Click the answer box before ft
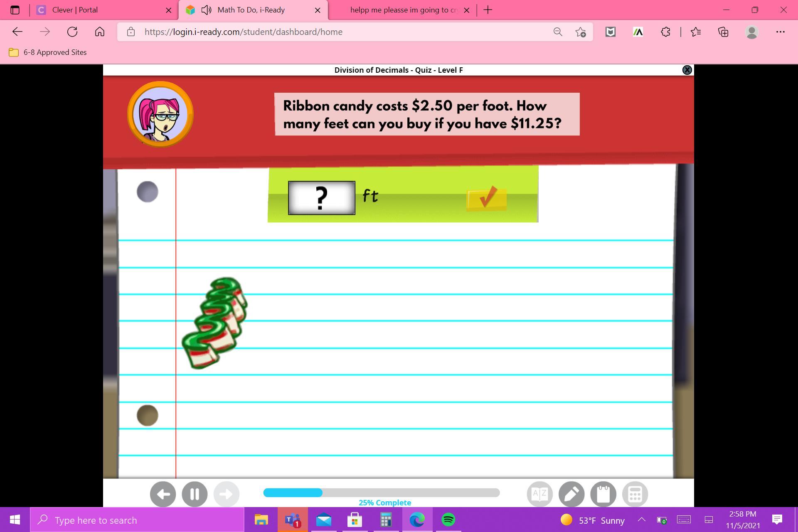This screenshot has width=798, height=532. [321, 198]
